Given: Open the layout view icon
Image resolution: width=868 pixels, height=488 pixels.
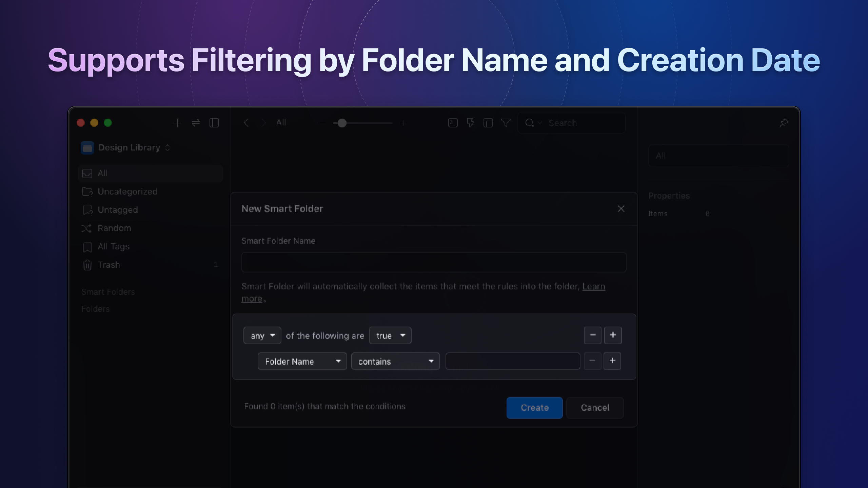Looking at the screenshot, I should pos(488,123).
